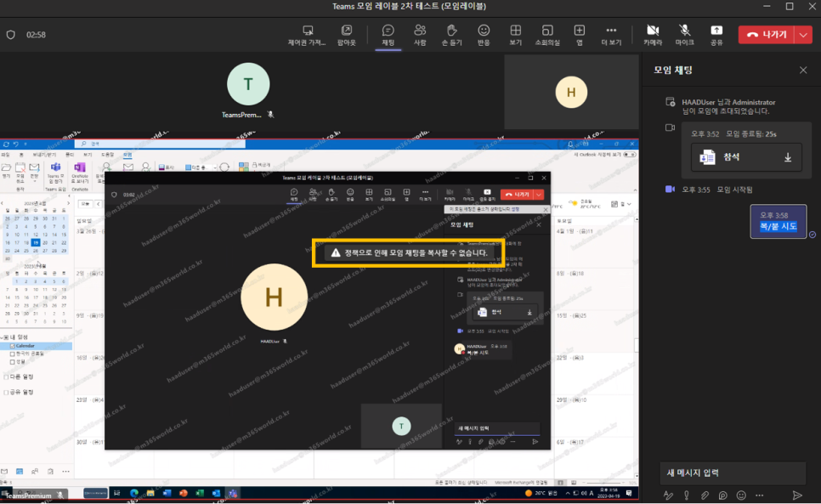Open the compose bar's three-dot more options
The image size is (821, 504).
[x=759, y=496]
